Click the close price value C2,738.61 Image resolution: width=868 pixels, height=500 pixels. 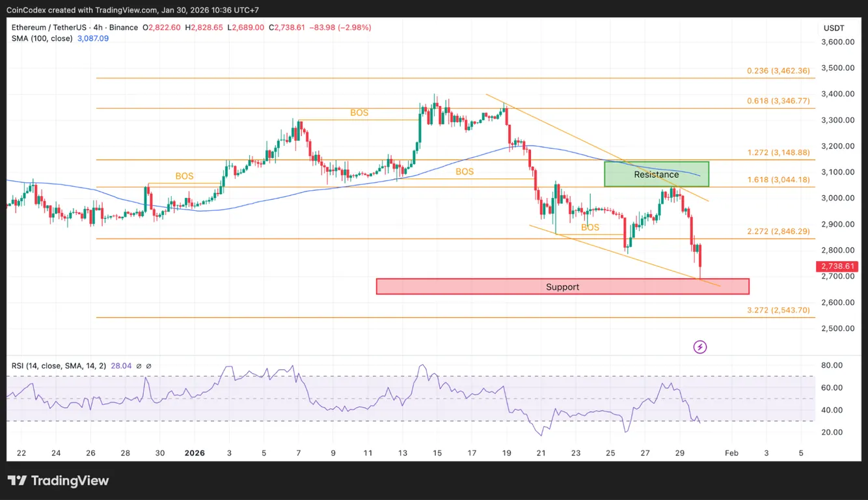[x=287, y=27]
